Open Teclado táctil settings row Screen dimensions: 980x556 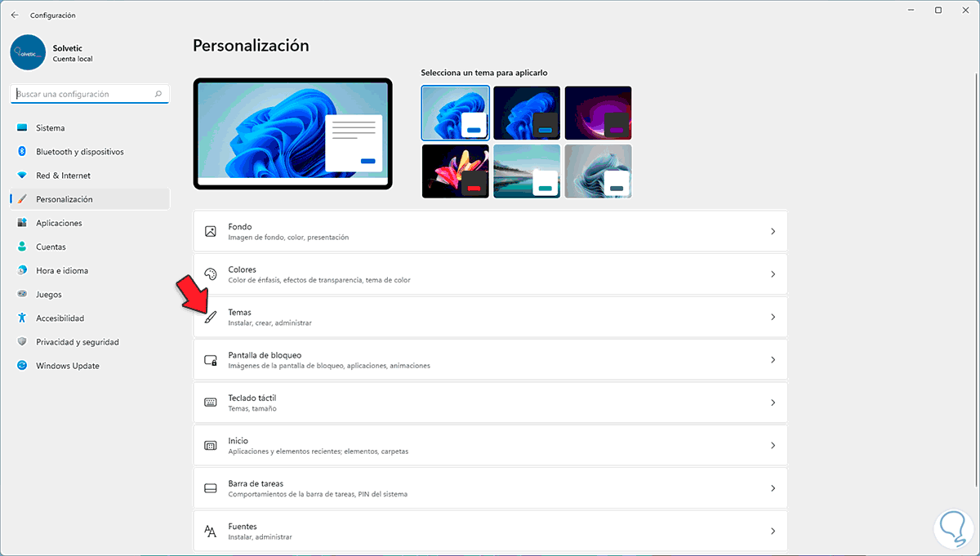(490, 403)
